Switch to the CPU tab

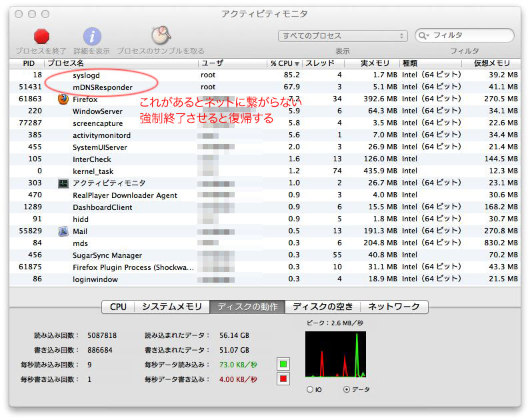click(118, 307)
